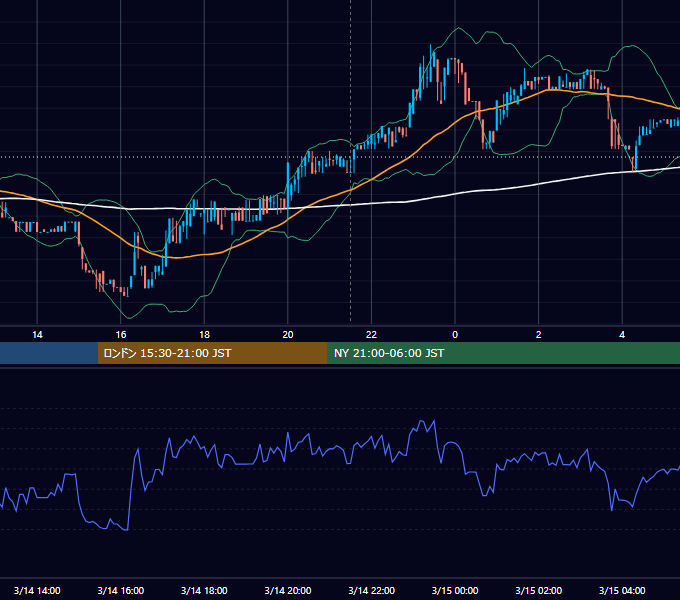Click the price axis label 2
Screen dimensions: 680x600
(539, 335)
